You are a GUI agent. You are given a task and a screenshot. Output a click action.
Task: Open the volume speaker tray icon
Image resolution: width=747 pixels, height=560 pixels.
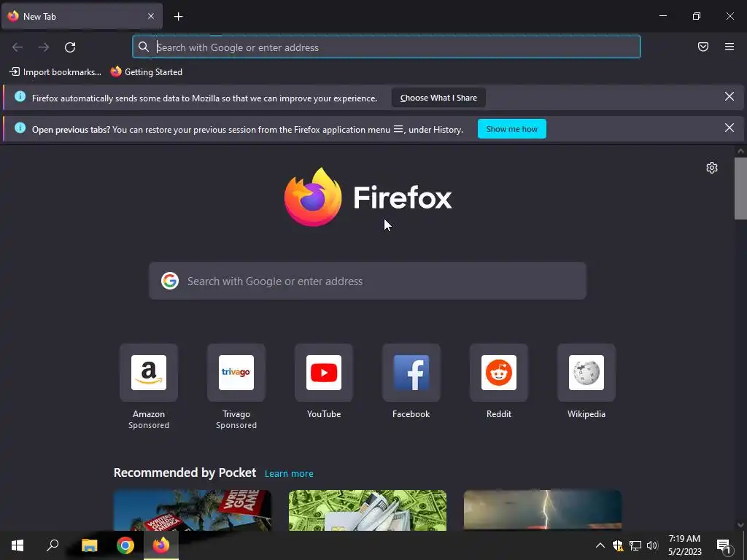click(x=652, y=545)
